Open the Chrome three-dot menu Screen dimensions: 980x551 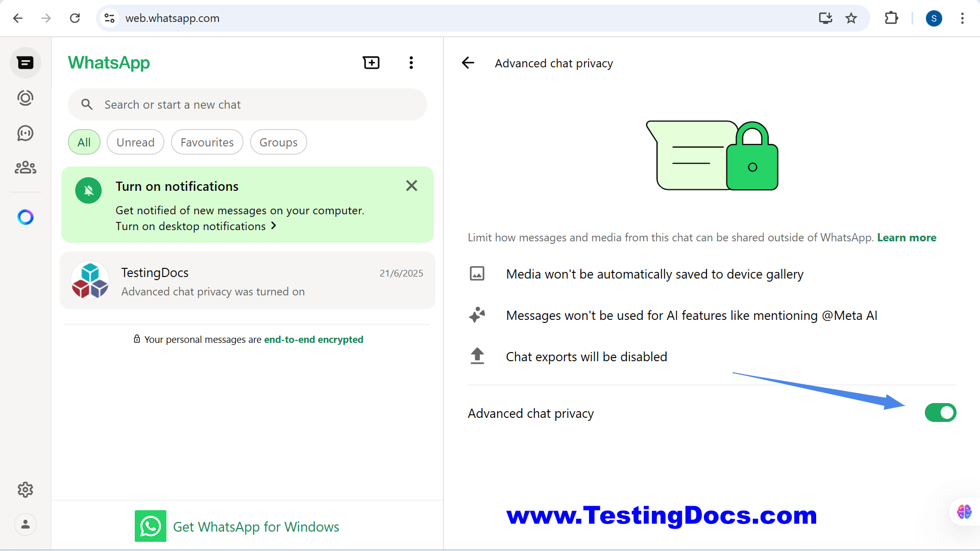pyautogui.click(x=962, y=18)
